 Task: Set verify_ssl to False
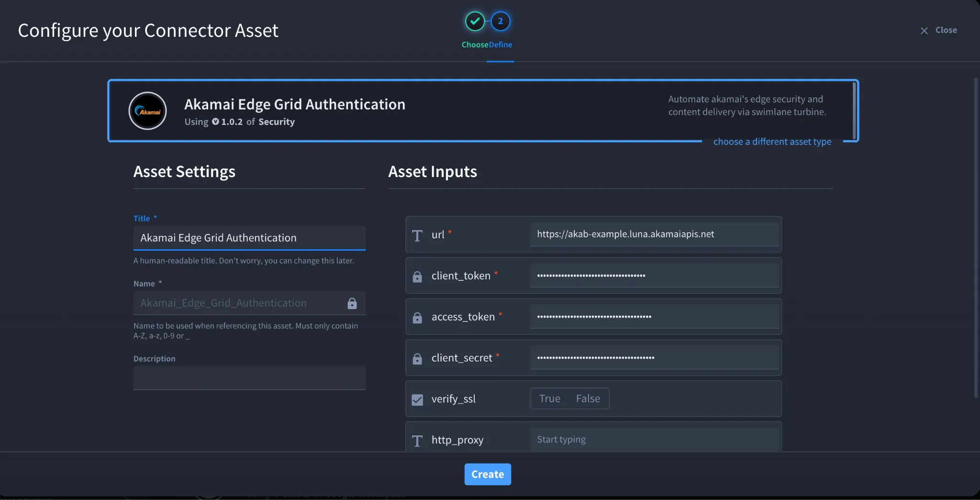coord(588,399)
